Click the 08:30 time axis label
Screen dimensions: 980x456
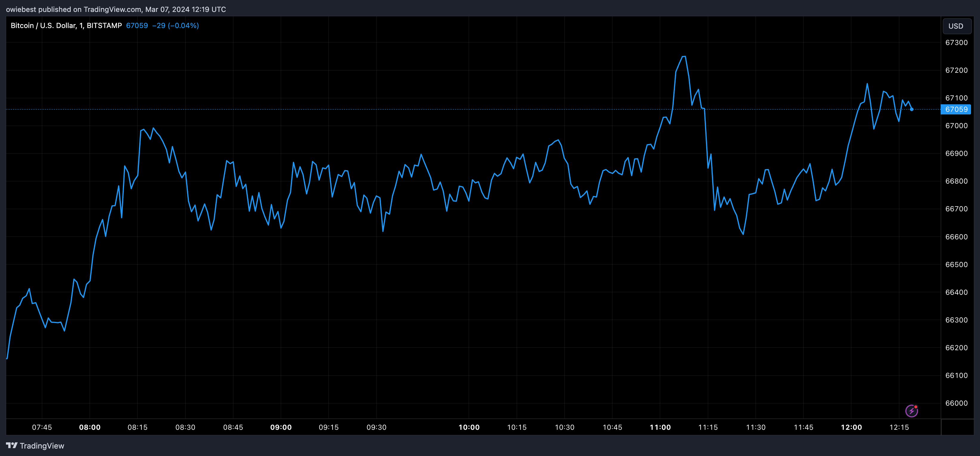[185, 427]
